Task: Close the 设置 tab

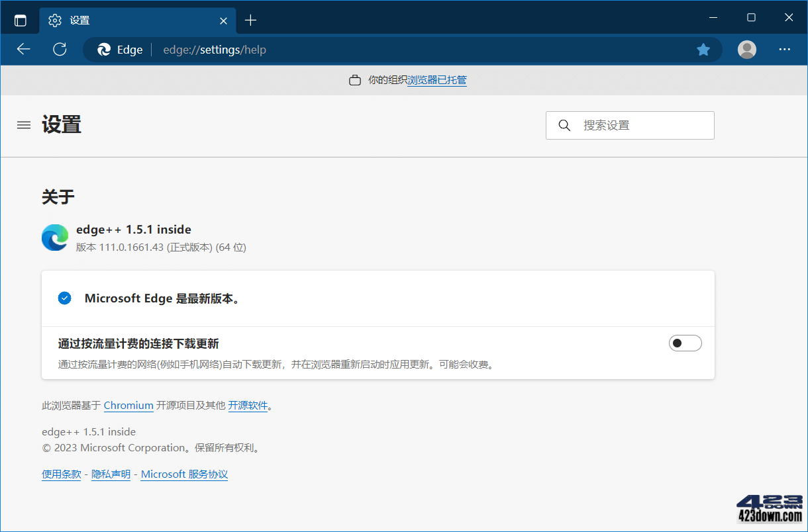Action: click(223, 21)
